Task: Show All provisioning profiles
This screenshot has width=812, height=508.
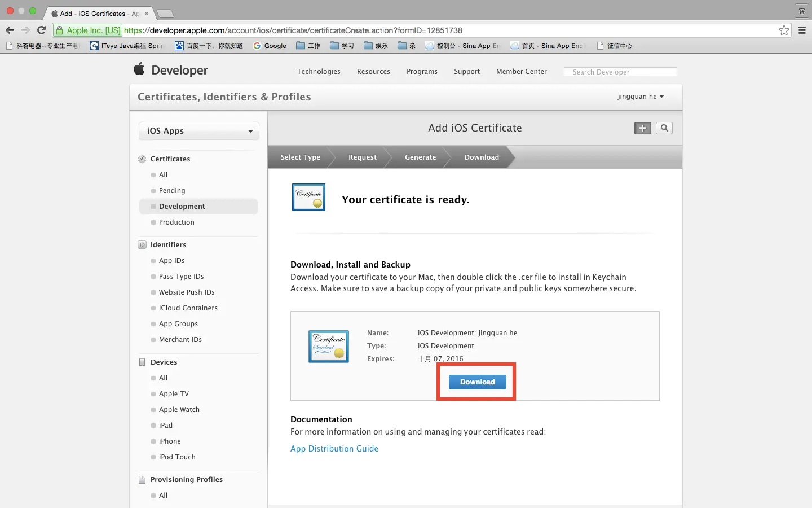Action: tap(163, 496)
